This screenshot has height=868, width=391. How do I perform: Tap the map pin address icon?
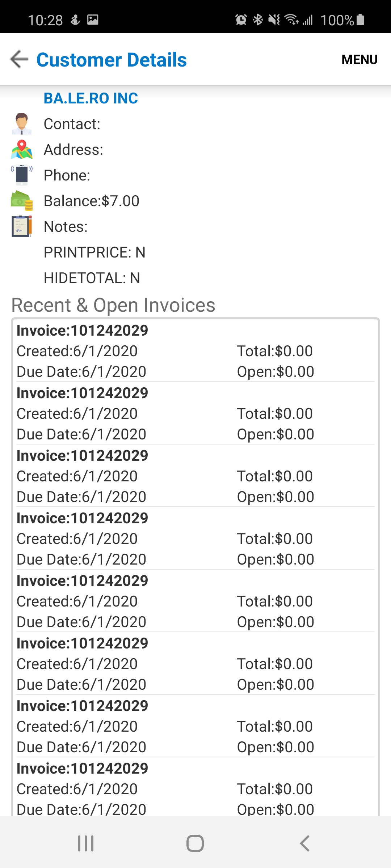point(22,149)
